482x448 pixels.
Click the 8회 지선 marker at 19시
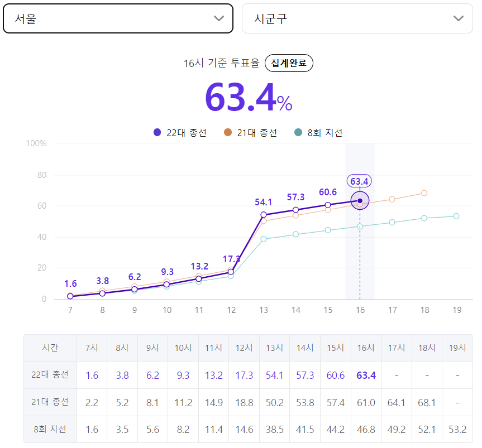click(456, 216)
